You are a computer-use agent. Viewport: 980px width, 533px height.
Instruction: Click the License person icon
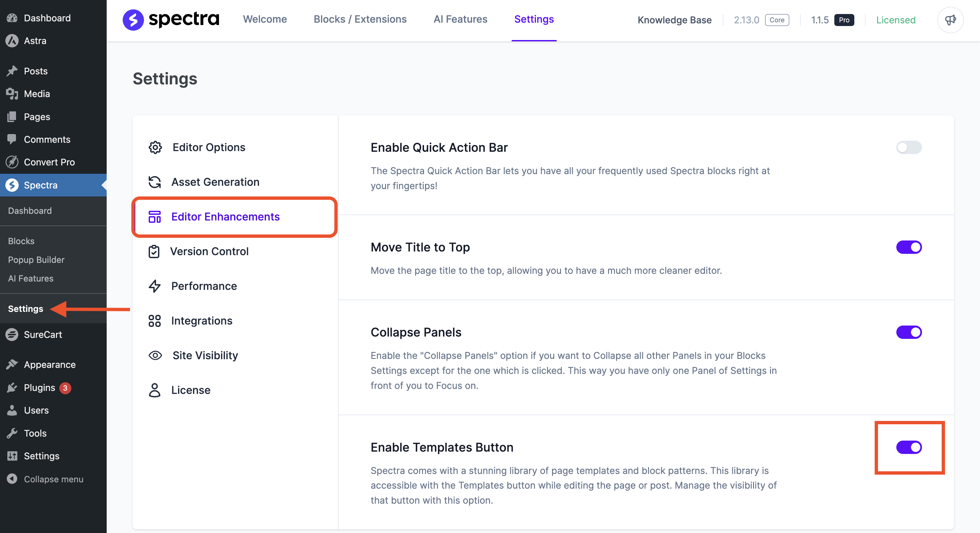[155, 390]
